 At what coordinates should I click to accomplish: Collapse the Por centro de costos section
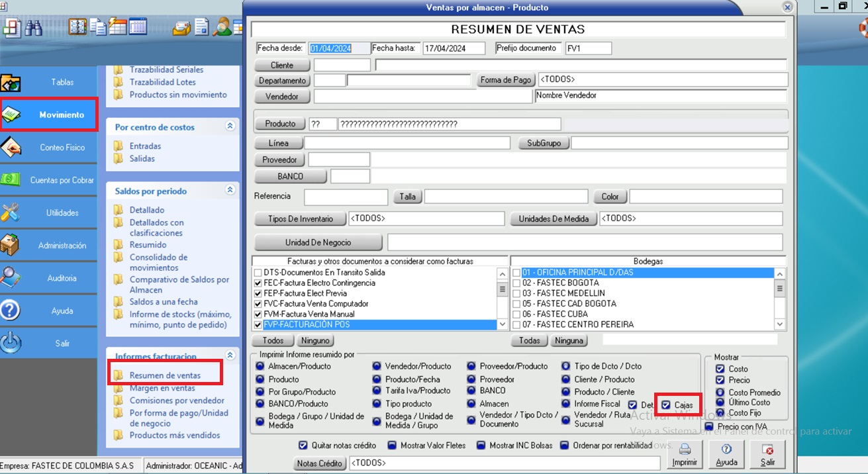(230, 126)
